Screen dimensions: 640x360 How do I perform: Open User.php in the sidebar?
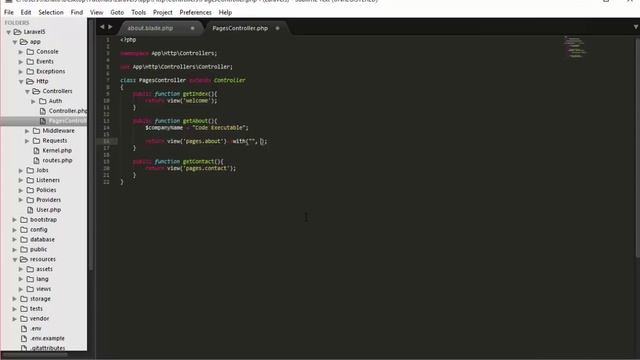pos(48,210)
